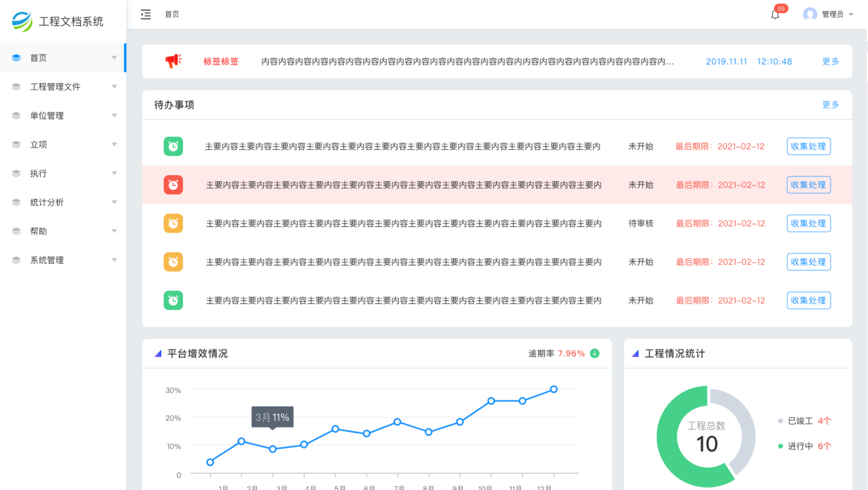This screenshot has width=868, height=490.
Task: Select 首页 in the sidebar menu
Action: [38, 58]
